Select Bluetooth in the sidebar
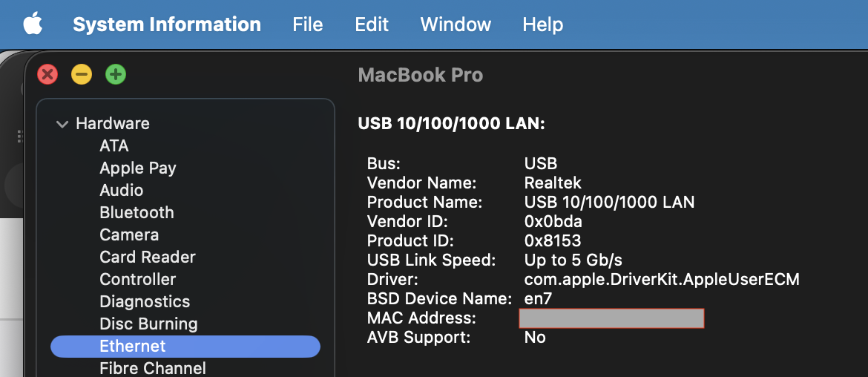 click(137, 213)
